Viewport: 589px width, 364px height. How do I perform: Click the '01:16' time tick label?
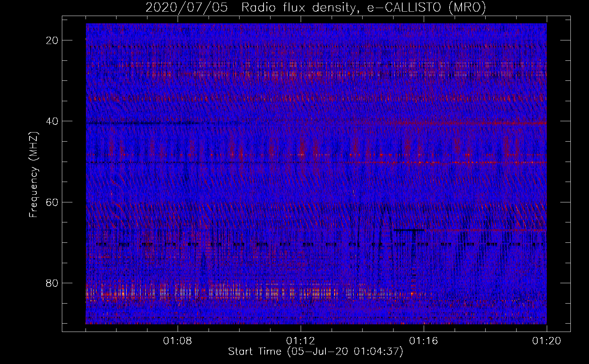tap(424, 341)
